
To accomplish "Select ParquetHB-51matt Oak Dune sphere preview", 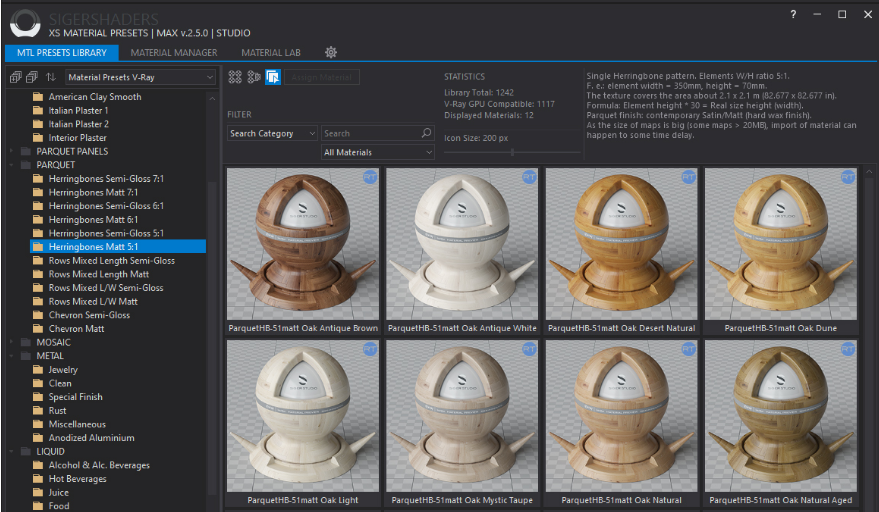I will pos(780,244).
